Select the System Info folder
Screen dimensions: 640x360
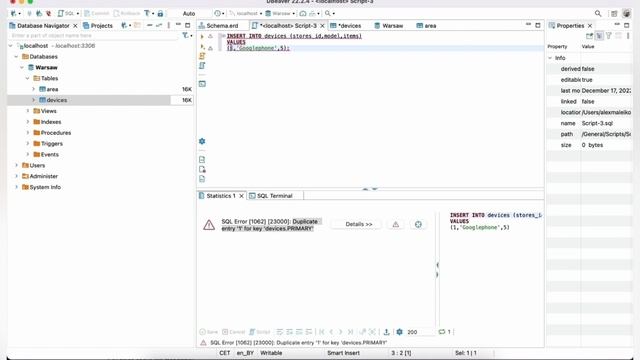pos(41,187)
